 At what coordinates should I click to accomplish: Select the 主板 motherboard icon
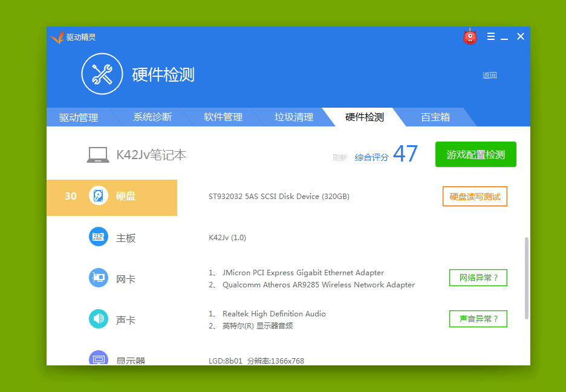point(99,237)
